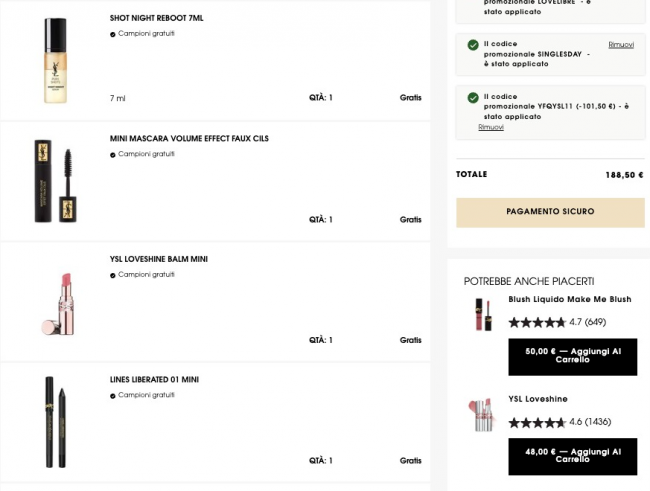This screenshot has width=650, height=491.
Task: Add 50,00 € Blush Liquido to cart
Action: coord(572,356)
